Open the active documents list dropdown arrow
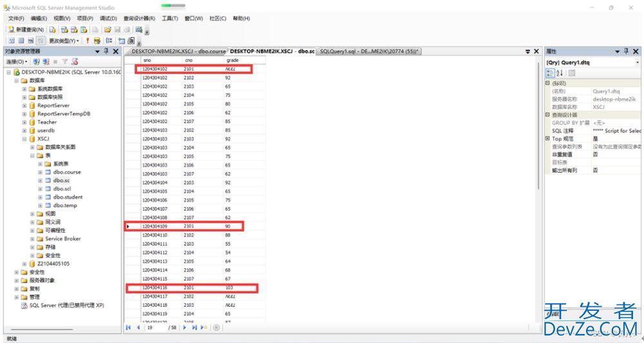The width and height of the screenshot is (644, 343). 528,52
